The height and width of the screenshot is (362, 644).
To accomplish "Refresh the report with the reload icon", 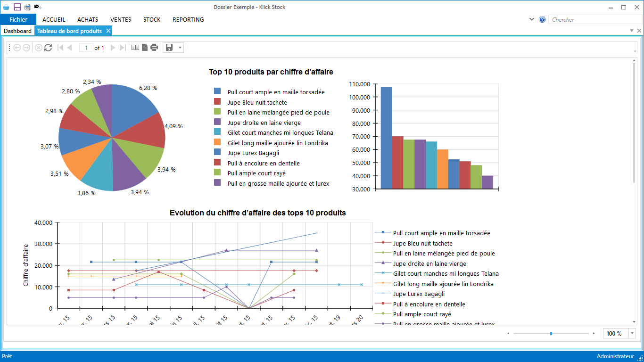I will click(48, 48).
